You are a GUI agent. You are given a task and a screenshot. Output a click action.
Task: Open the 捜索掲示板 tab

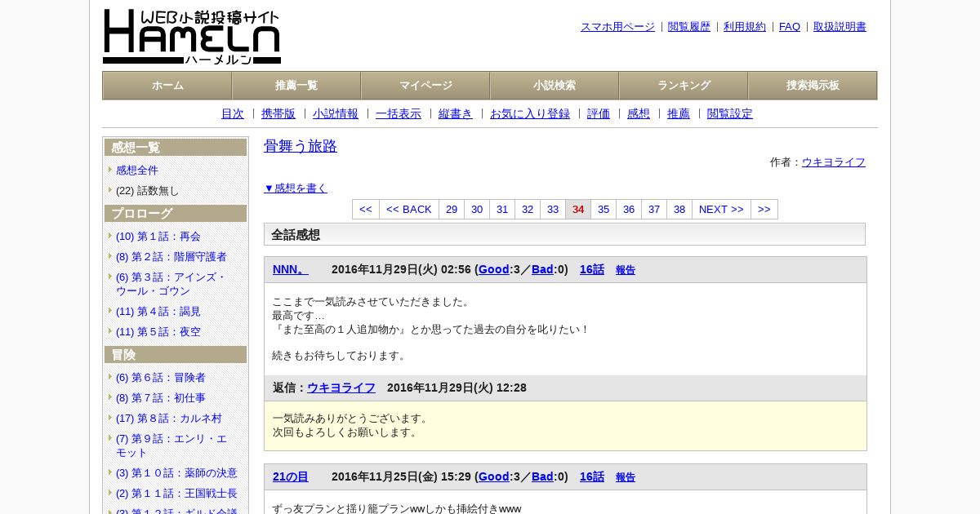pos(813,85)
